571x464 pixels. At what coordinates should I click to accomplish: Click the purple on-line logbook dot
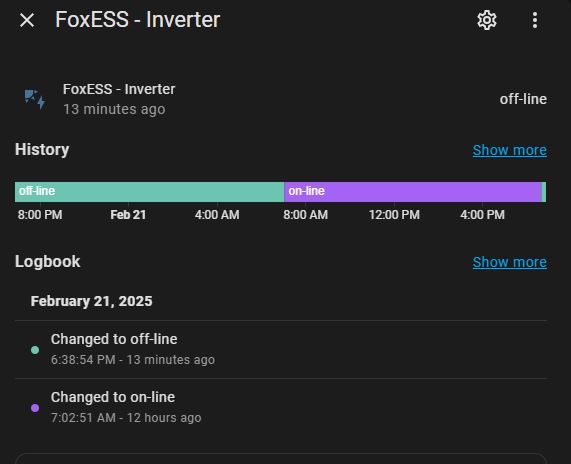point(35,408)
